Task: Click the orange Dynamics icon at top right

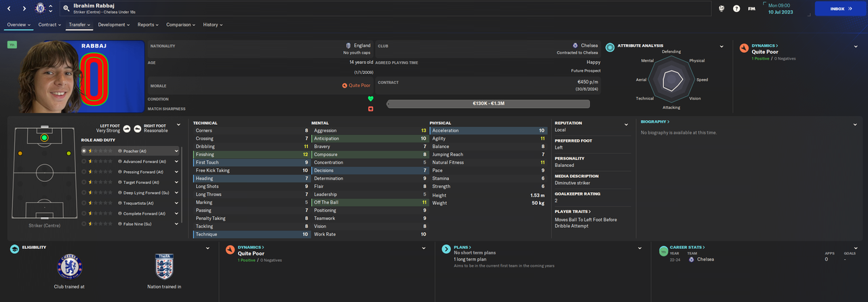Action: click(745, 48)
